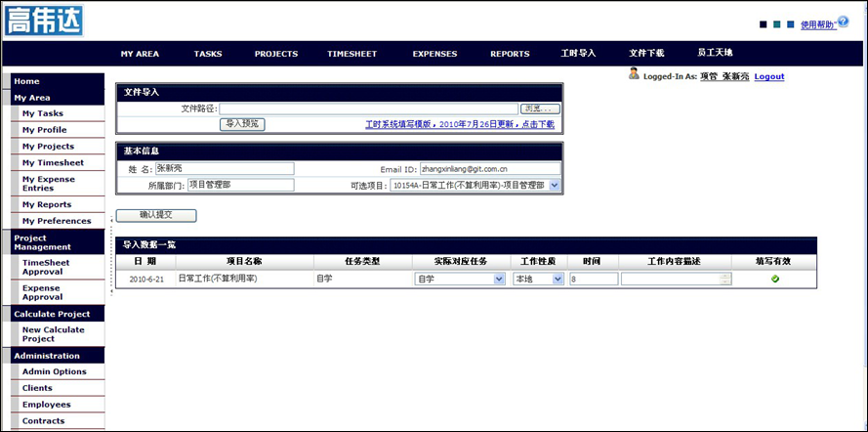Click the help question mark icon

[x=843, y=22]
